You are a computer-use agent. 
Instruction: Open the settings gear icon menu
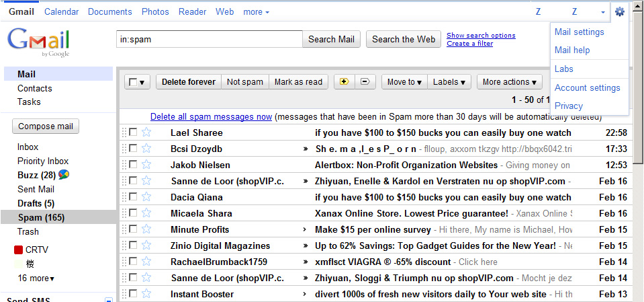tap(619, 12)
